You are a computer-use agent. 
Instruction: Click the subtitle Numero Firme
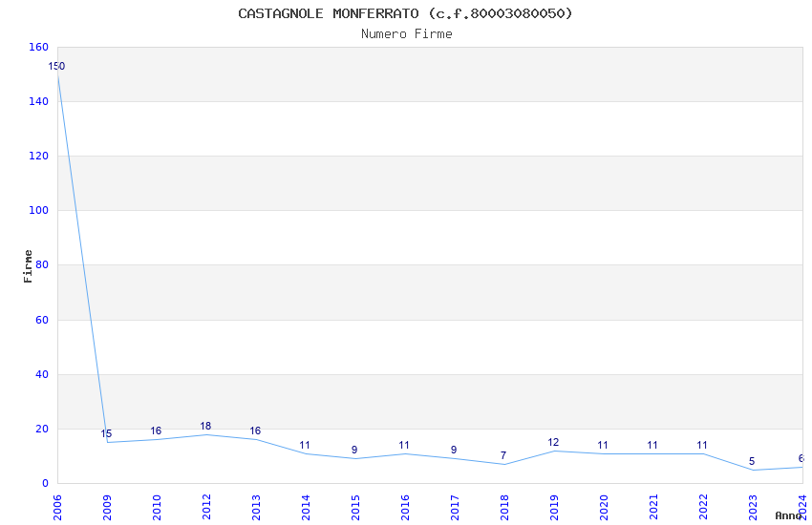click(407, 34)
